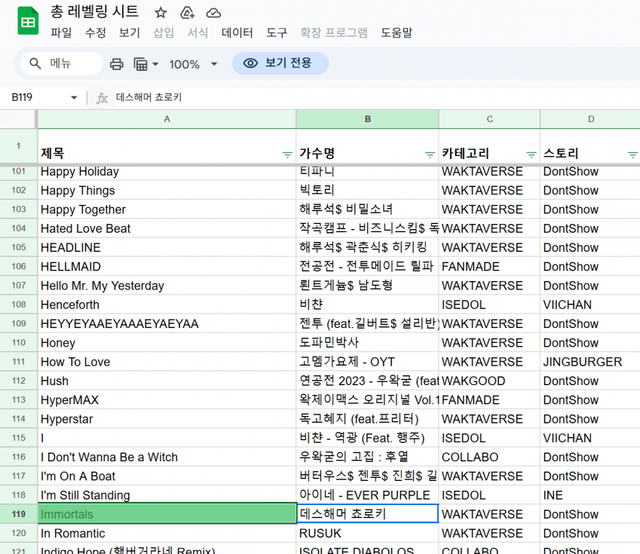Open the 카테고리 column filter icon

click(x=531, y=154)
